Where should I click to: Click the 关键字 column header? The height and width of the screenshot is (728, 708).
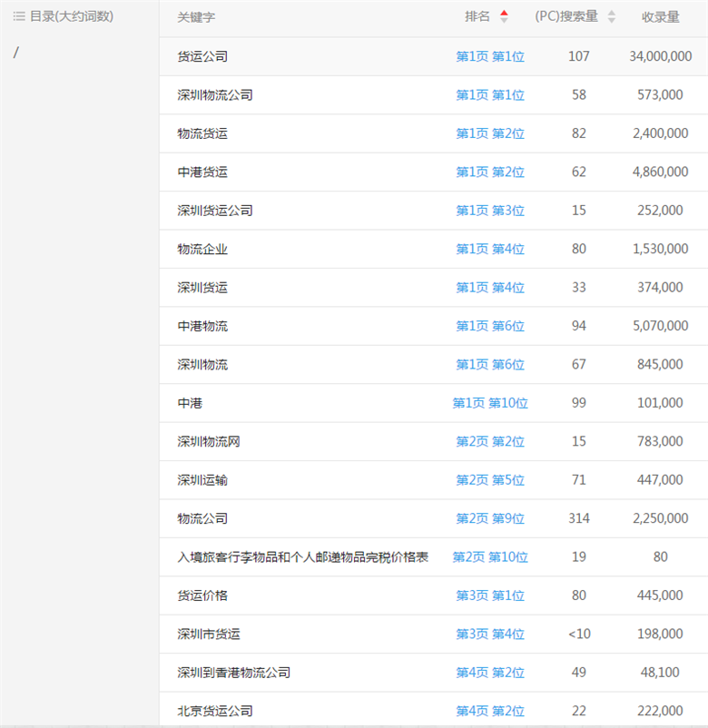(197, 17)
